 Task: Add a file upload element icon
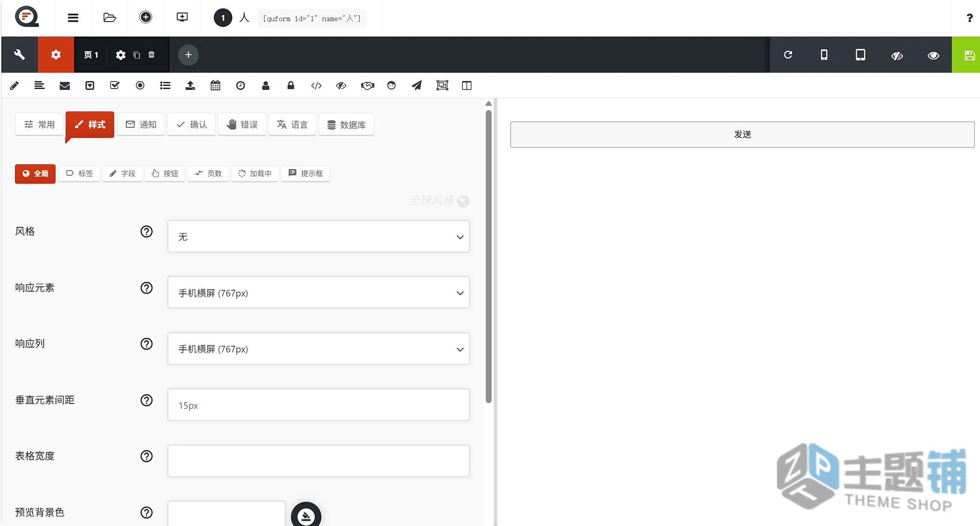(190, 85)
